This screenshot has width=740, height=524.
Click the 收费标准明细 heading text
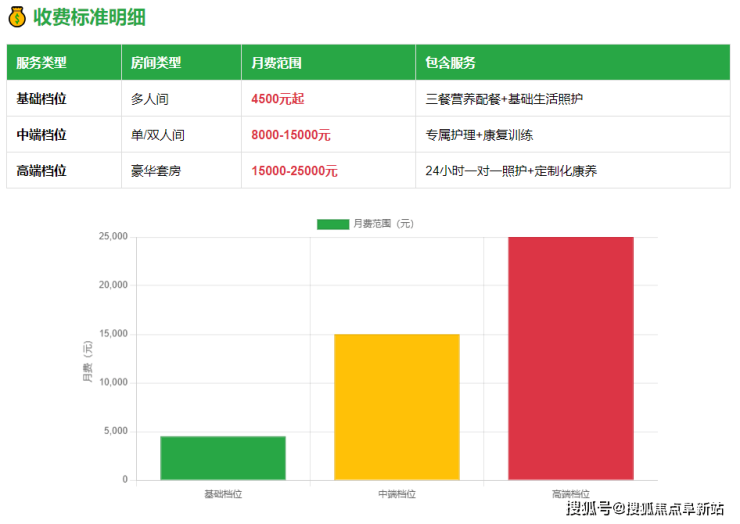[87, 17]
